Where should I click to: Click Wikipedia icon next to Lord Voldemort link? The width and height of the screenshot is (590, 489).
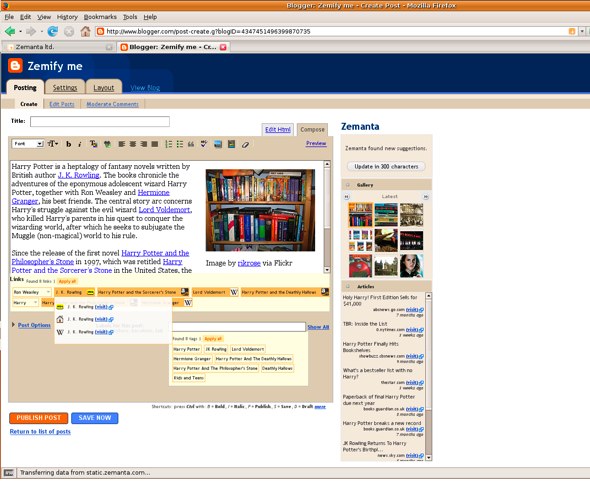point(234,292)
